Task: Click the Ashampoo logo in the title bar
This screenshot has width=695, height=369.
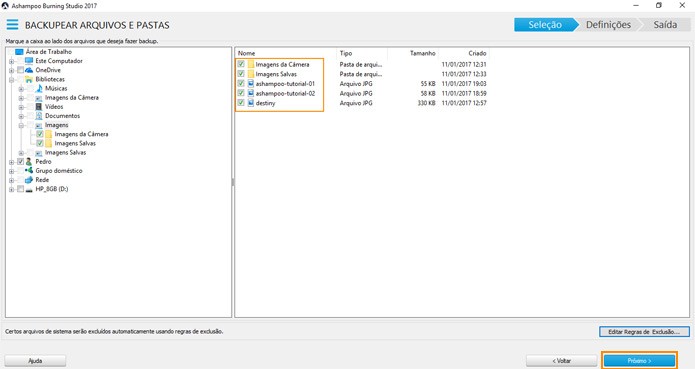Action: pos(5,6)
